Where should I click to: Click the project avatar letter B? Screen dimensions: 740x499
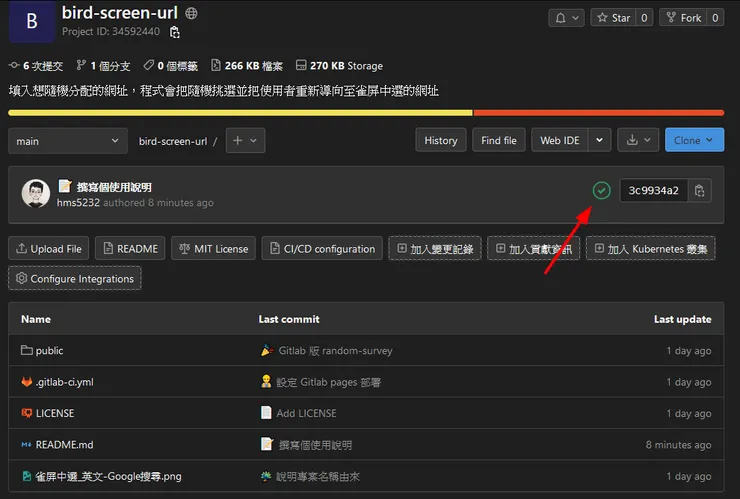(x=32, y=21)
